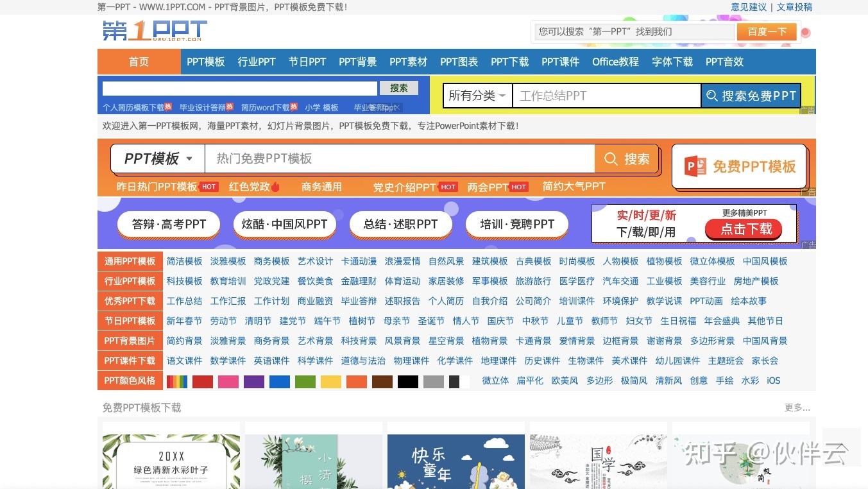The height and width of the screenshot is (489, 868).
Task: Select the green color style swatch
Action: tap(305, 382)
